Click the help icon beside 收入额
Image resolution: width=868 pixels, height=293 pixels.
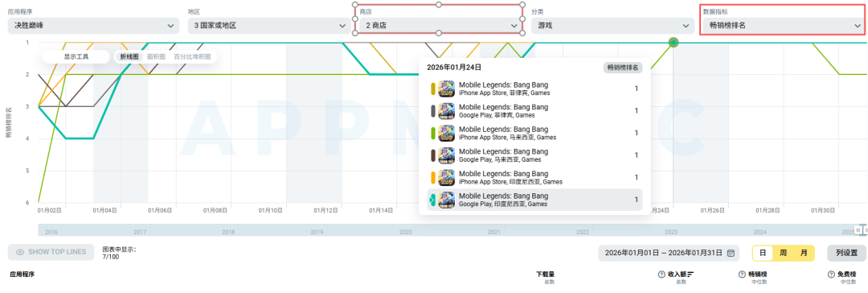click(x=661, y=274)
